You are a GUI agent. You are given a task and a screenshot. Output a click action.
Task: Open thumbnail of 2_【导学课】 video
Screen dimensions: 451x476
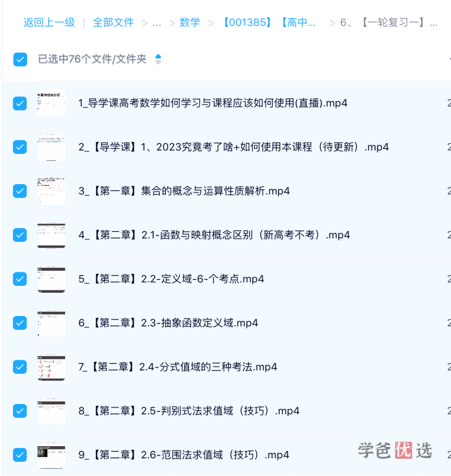(x=51, y=147)
